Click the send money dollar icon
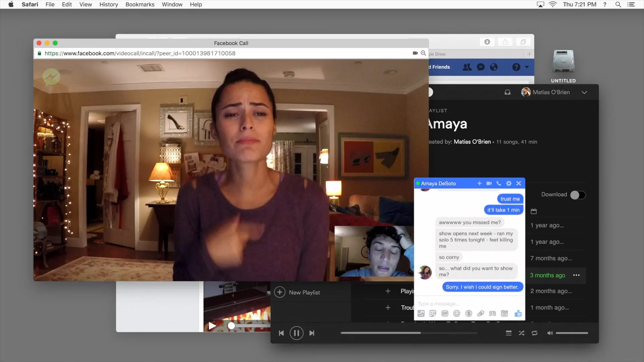Screen dimensions: 644x362 point(469,313)
